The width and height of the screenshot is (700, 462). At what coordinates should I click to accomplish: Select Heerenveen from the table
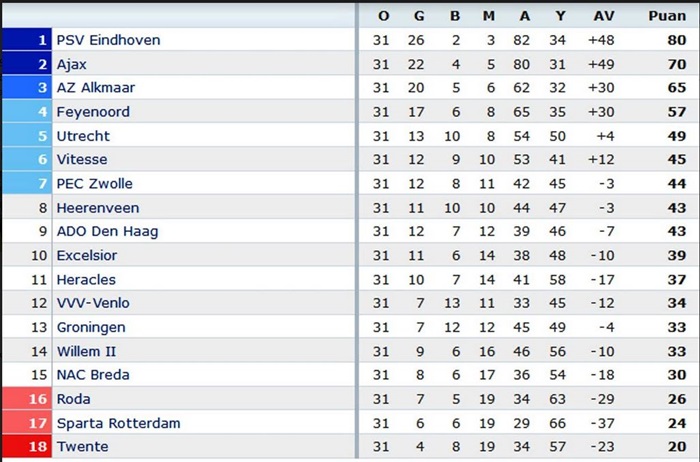[98, 208]
